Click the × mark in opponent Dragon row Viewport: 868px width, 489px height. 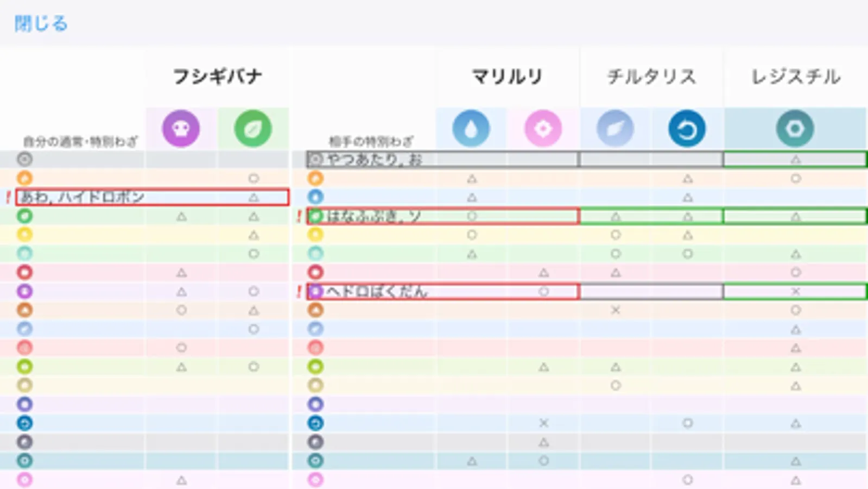tap(543, 423)
